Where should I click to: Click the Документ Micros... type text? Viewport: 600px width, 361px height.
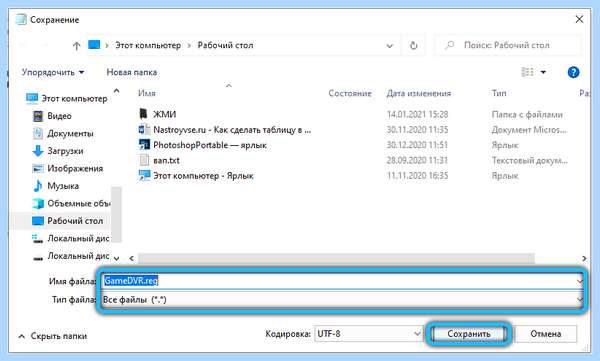click(x=529, y=129)
